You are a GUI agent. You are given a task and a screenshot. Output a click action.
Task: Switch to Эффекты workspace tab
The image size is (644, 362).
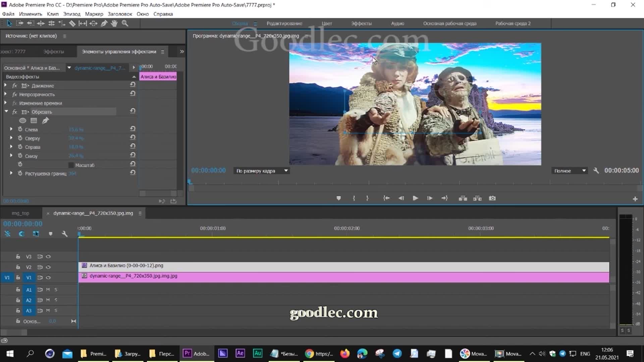361,23
